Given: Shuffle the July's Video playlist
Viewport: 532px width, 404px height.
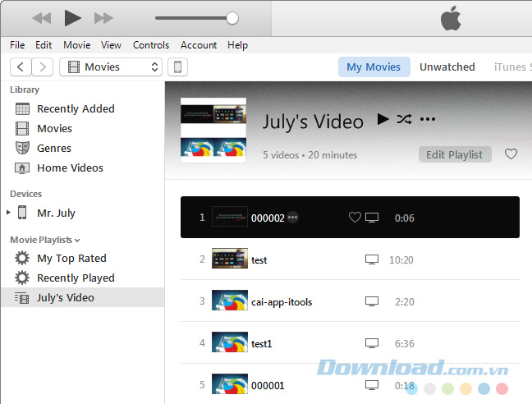Looking at the screenshot, I should 405,119.
